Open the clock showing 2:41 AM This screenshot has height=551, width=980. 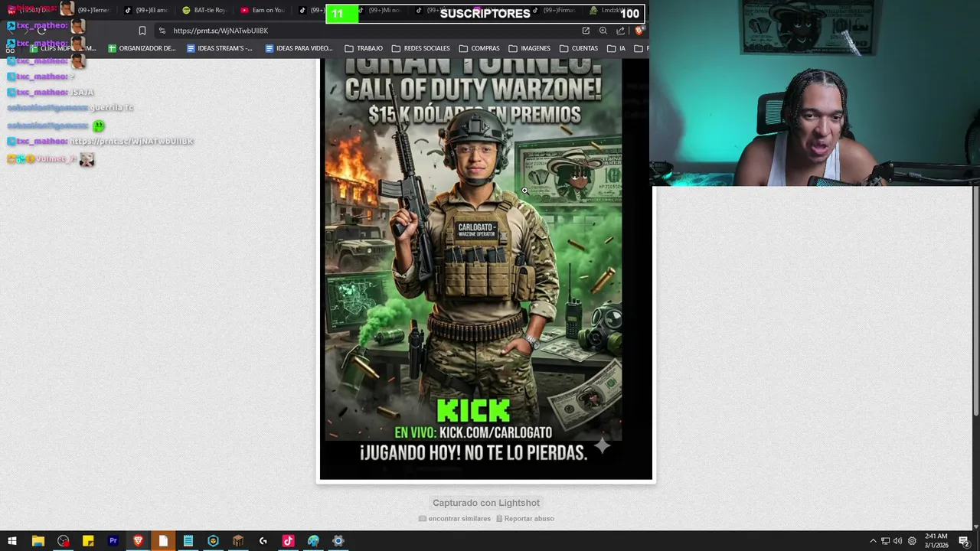click(936, 541)
